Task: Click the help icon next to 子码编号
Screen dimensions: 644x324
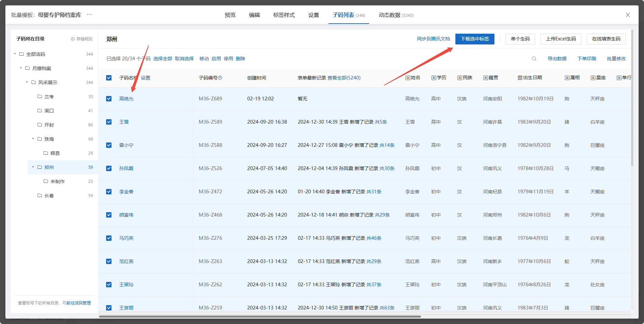Action: 220,78
